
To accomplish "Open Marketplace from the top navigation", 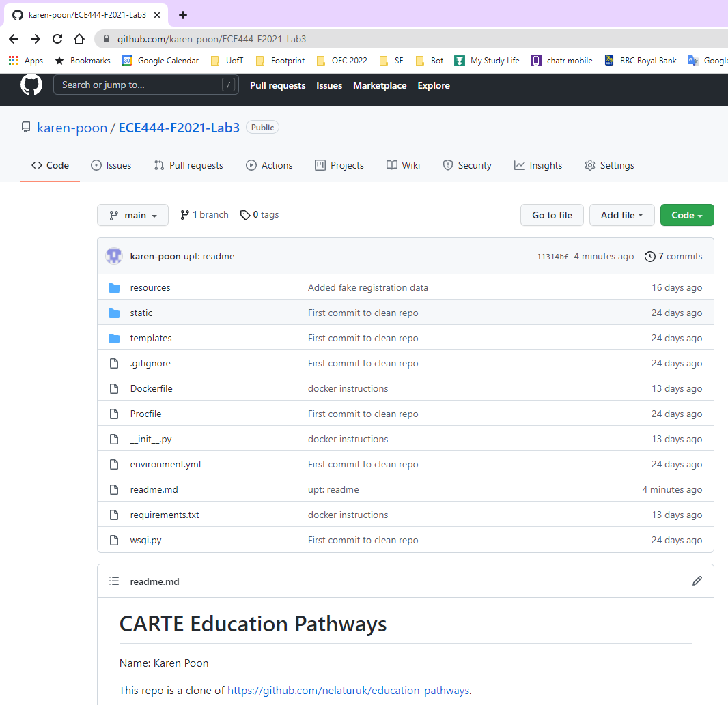I will [x=380, y=85].
